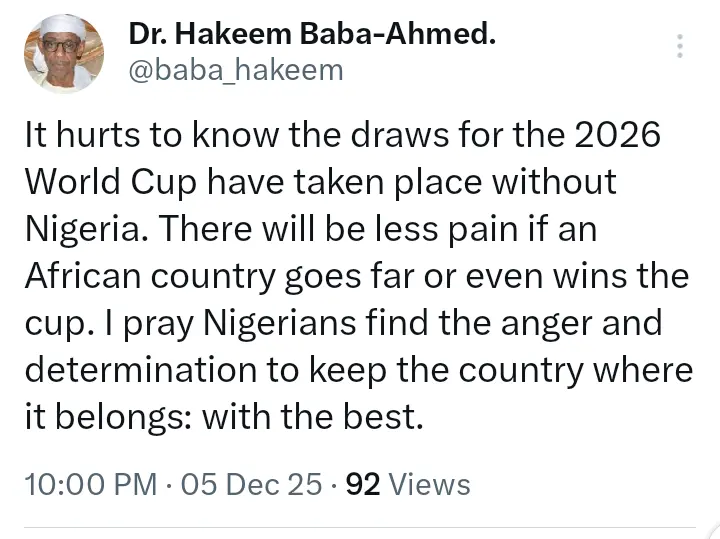The image size is (720, 539).
Task: Open the tweet's three-dot more options menu
Action: pos(681,47)
